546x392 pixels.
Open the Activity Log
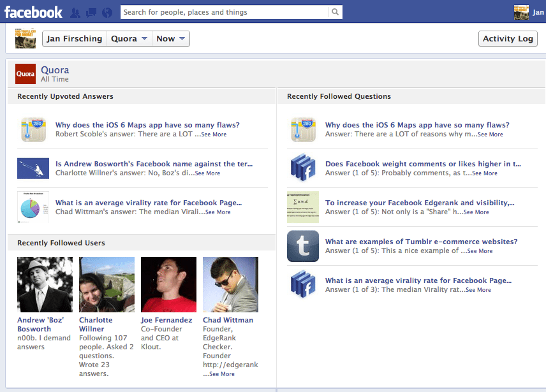coord(508,39)
